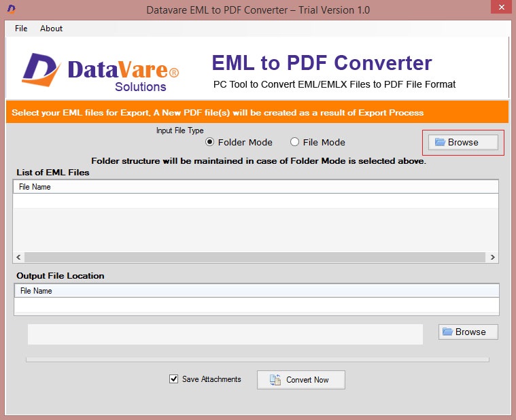Select the File Mode radio button

(294, 142)
